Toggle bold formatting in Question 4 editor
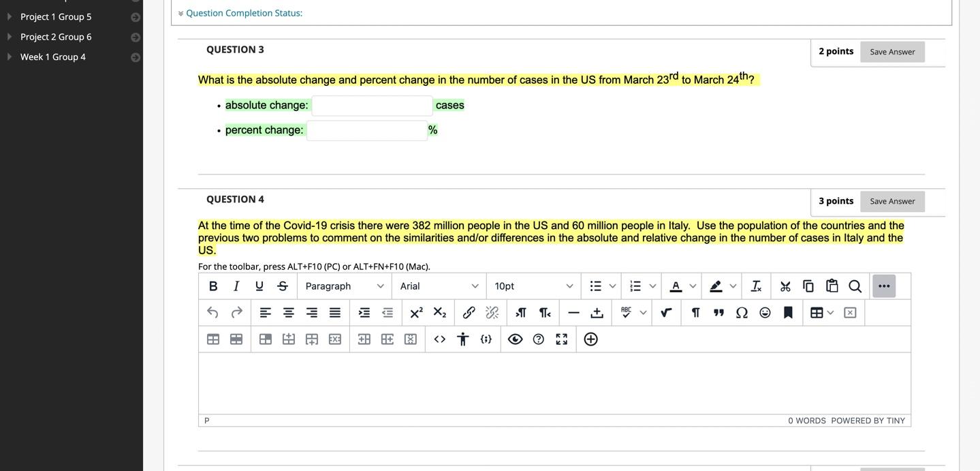The image size is (980, 471). pos(213,286)
